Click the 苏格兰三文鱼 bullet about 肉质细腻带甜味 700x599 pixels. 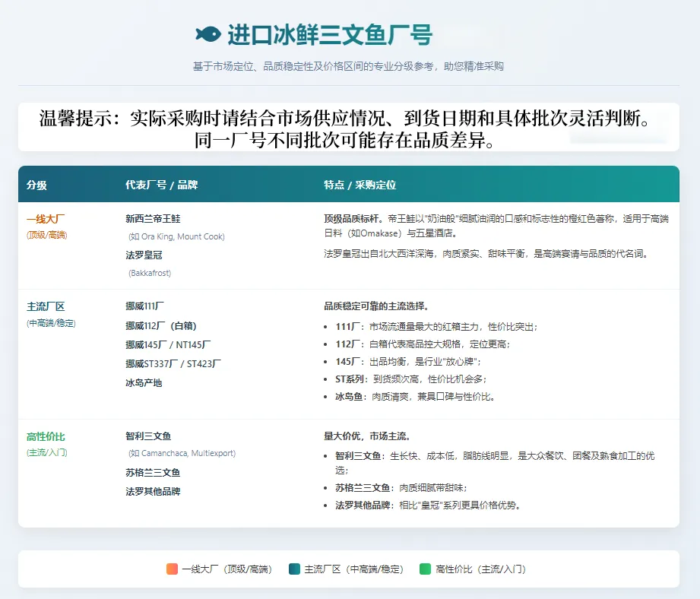coord(401,488)
